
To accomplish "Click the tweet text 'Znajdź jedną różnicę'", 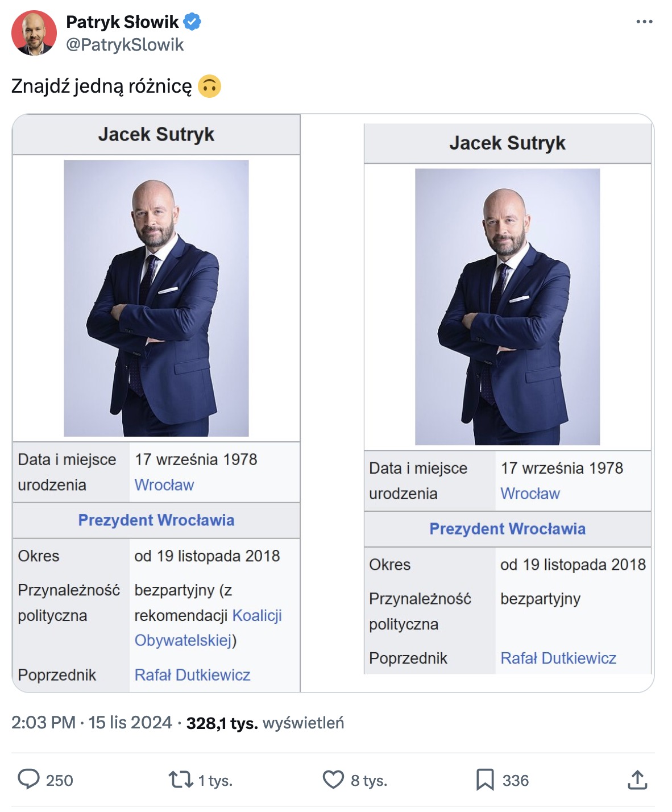I will 102,85.
